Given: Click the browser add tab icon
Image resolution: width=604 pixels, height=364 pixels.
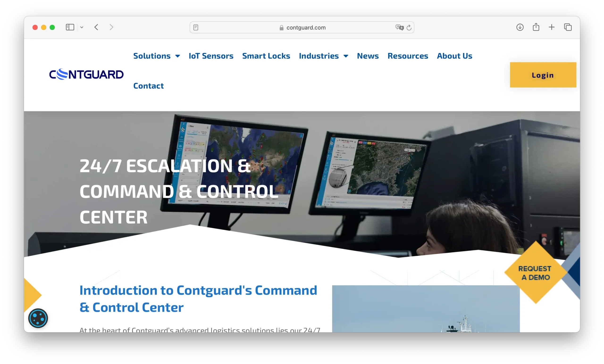Looking at the screenshot, I should [x=552, y=27].
